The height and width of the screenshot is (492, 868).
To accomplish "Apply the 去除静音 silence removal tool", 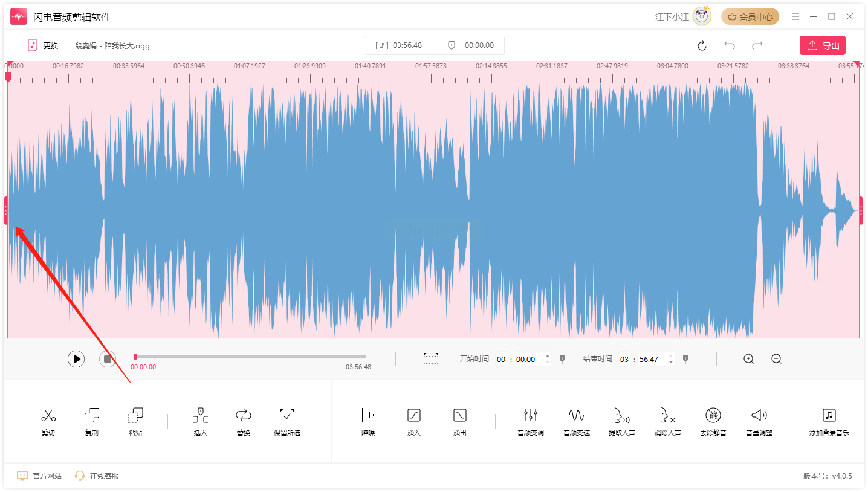I will [x=713, y=422].
